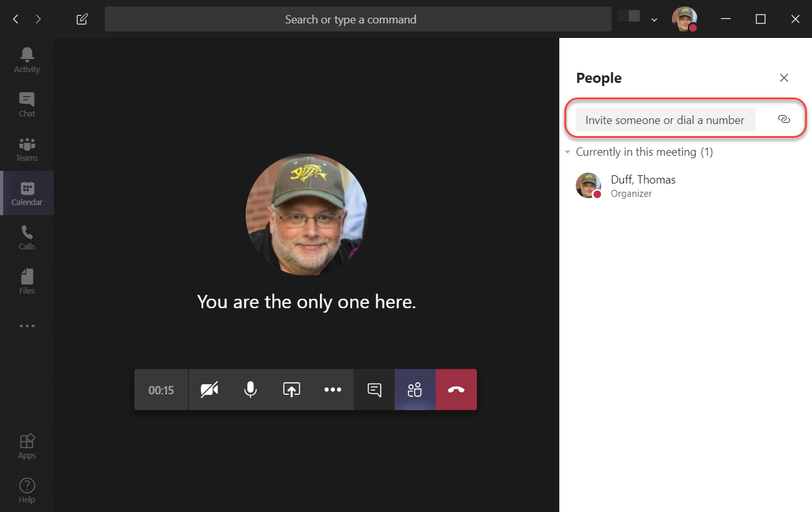812x512 pixels.
Task: Mute the microphone
Action: [x=250, y=389]
